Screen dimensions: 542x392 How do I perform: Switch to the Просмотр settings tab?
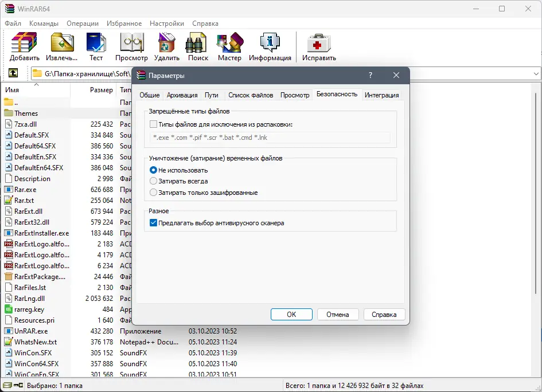(295, 95)
